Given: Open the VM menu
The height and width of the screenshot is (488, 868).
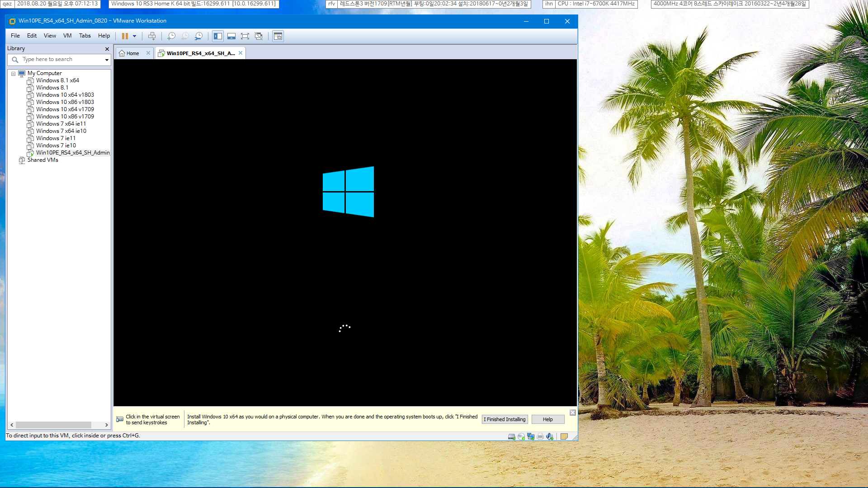Looking at the screenshot, I should 67,36.
